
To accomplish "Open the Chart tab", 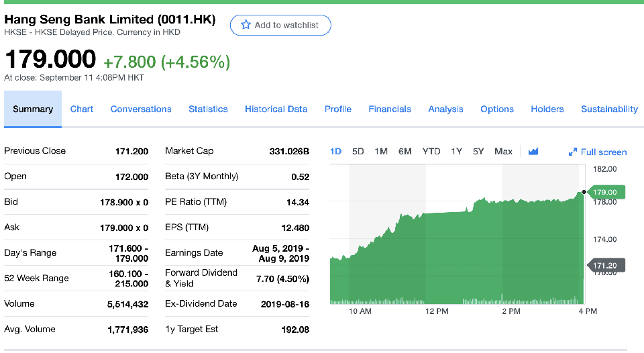I will click(82, 109).
